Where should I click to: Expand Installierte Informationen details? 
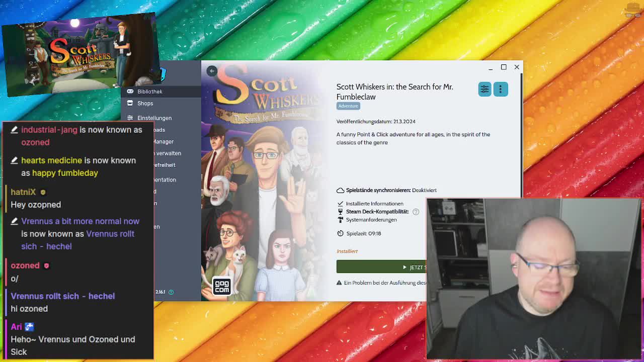(374, 204)
